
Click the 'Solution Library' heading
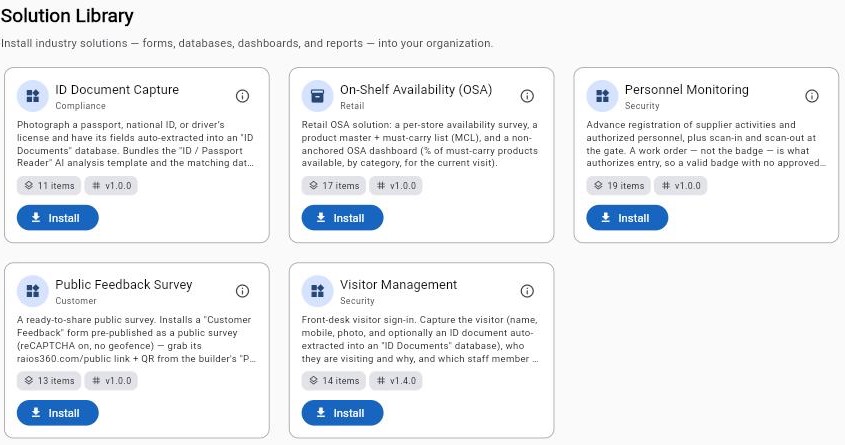pos(67,16)
